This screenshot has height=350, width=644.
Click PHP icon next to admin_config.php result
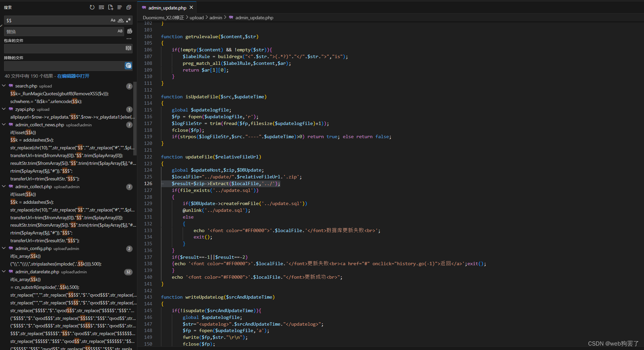point(11,248)
